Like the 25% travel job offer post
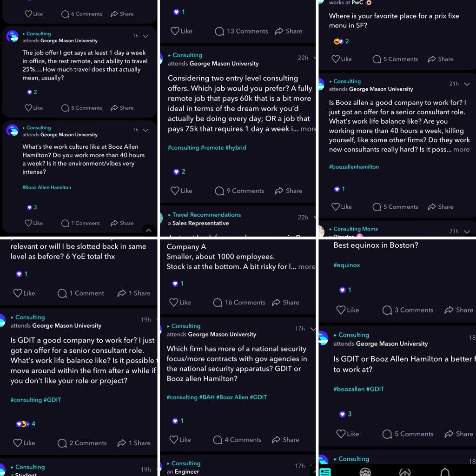The width and height of the screenshot is (476, 476). pos(33,108)
